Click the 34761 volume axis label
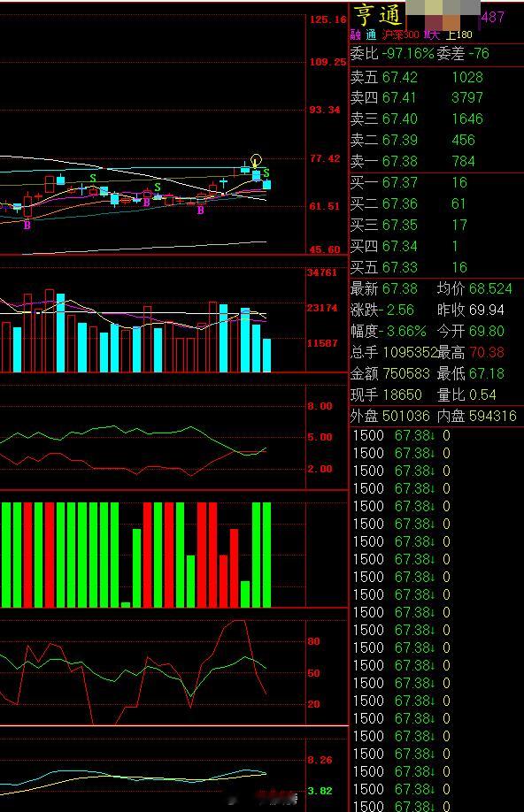524x812 pixels. (322, 272)
